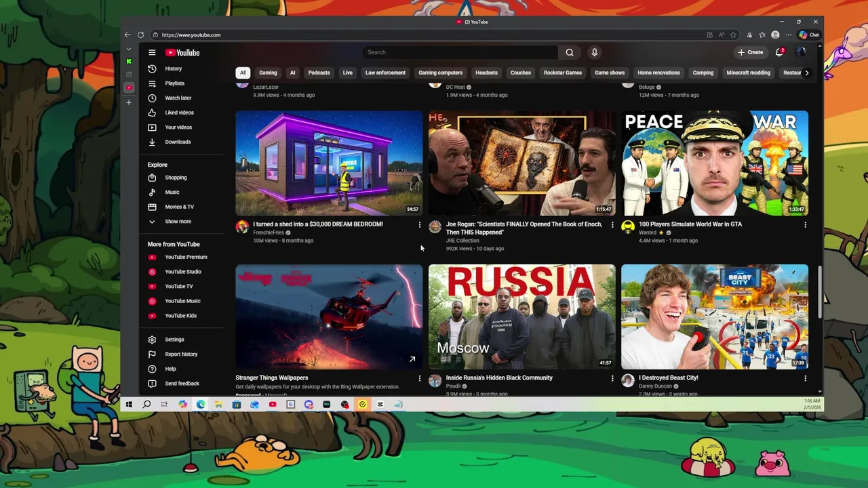Open new tab plus in Edge sidebar
This screenshot has width=868, height=488.
coord(128,102)
